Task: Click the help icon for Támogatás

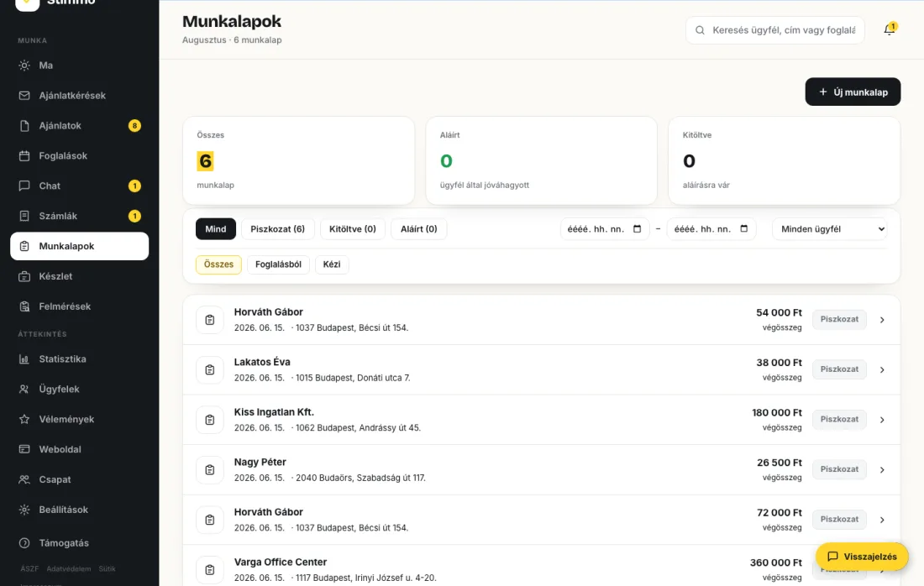Action: pos(24,543)
